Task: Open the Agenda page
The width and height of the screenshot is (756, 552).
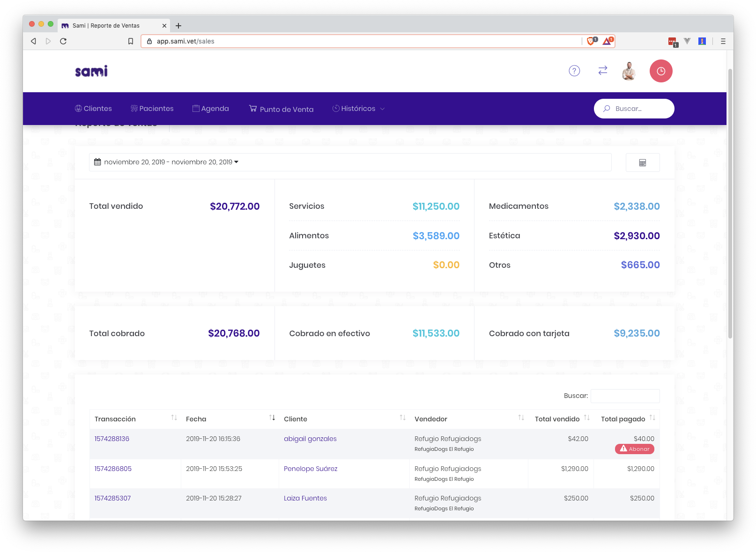Action: point(211,109)
